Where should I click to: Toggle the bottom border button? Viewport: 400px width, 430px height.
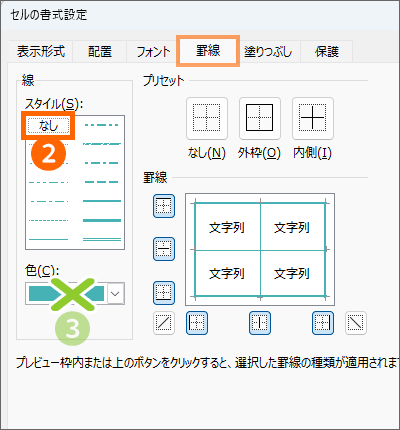point(164,293)
